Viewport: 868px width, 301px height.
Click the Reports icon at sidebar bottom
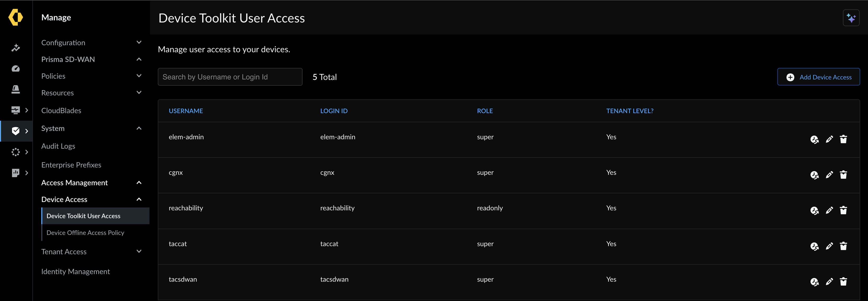pyautogui.click(x=16, y=173)
